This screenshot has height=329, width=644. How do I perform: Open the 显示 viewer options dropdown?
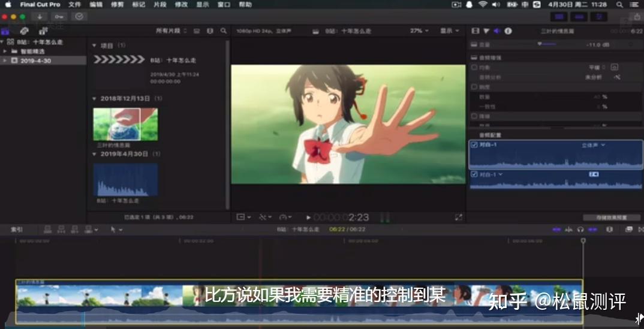coord(450,31)
